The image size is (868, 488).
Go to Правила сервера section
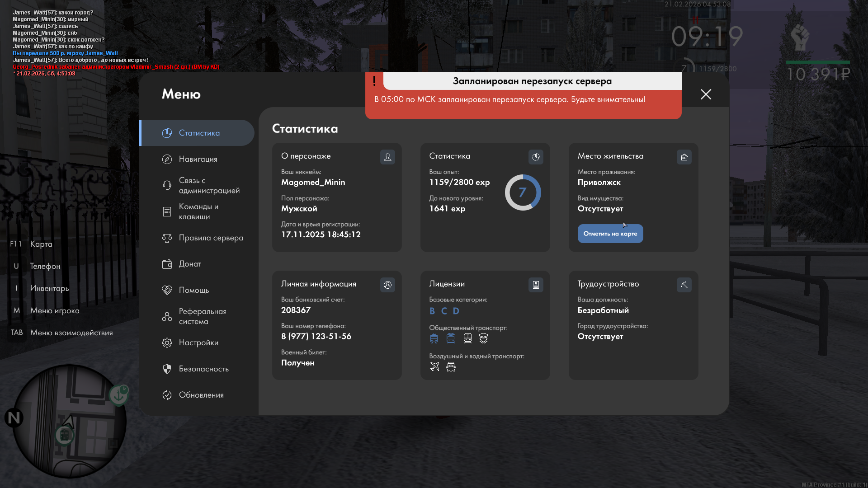pyautogui.click(x=211, y=238)
